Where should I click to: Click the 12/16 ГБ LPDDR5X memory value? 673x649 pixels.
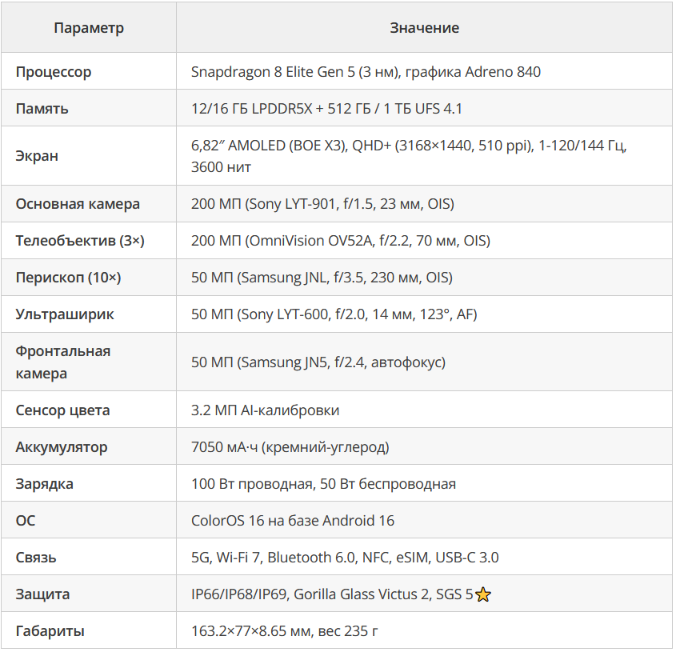coord(327,109)
